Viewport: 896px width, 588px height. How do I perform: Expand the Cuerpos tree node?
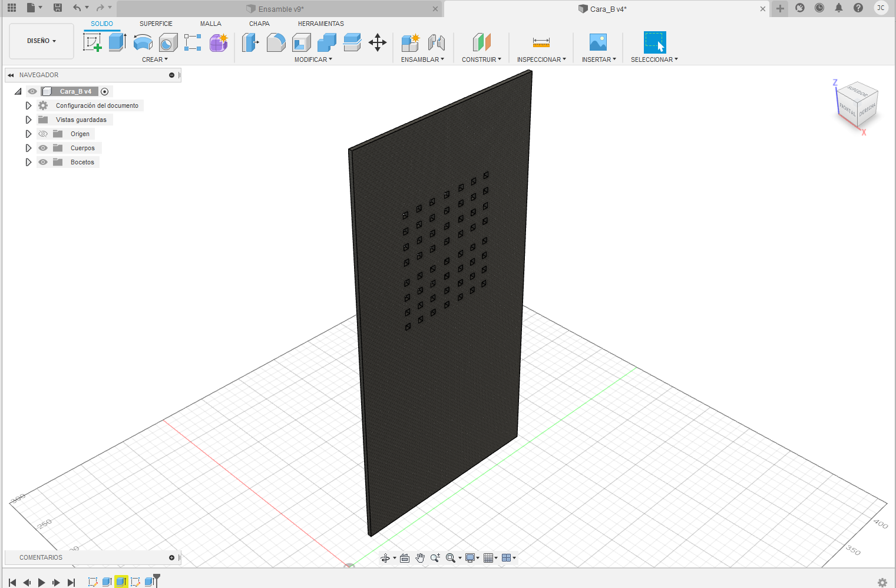[28, 148]
